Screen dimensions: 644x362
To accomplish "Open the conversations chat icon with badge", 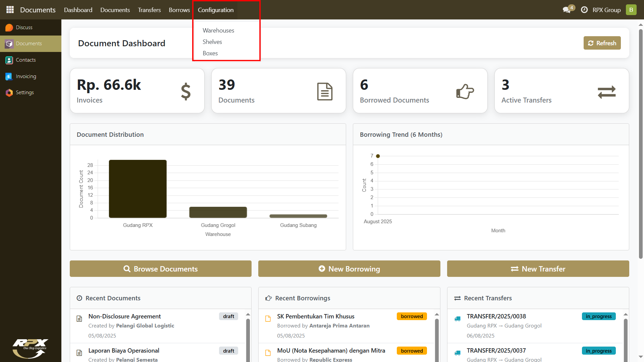I will (567, 10).
